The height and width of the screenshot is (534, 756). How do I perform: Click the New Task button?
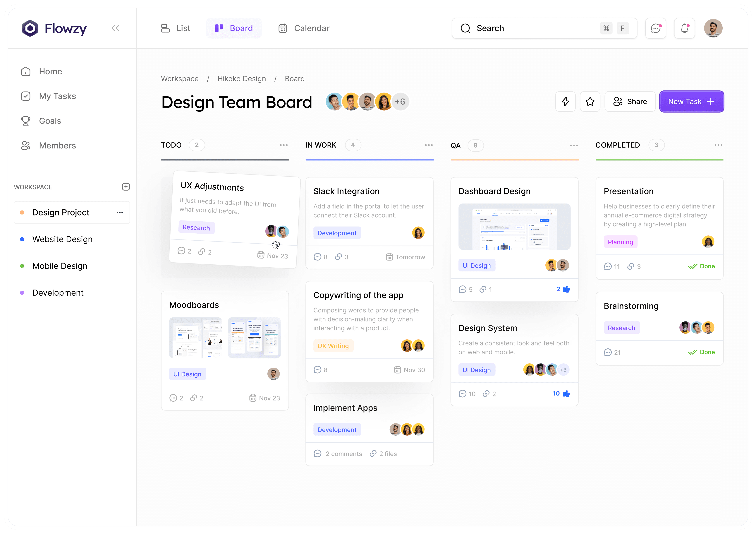pos(691,101)
